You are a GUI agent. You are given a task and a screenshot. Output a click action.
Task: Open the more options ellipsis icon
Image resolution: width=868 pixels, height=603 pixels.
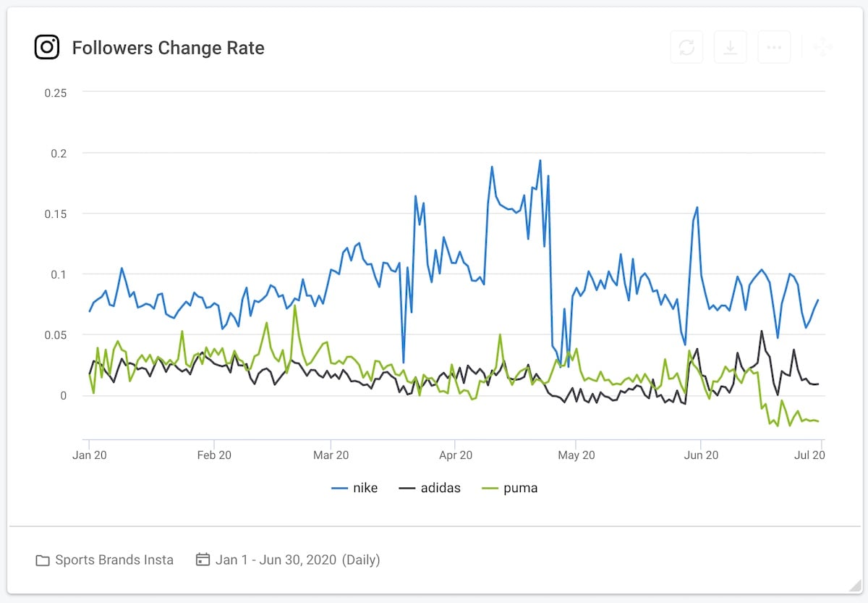(x=774, y=46)
